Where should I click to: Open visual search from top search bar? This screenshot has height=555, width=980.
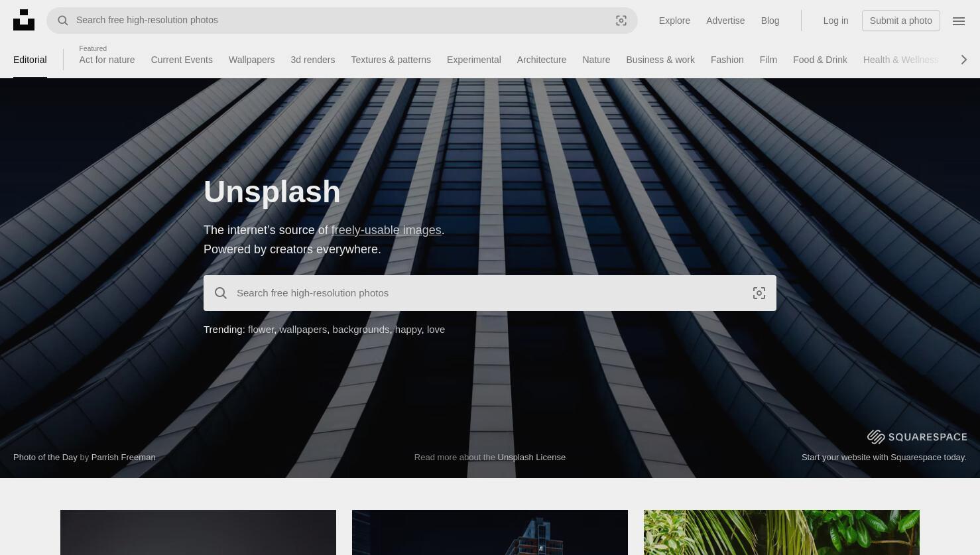point(621,21)
